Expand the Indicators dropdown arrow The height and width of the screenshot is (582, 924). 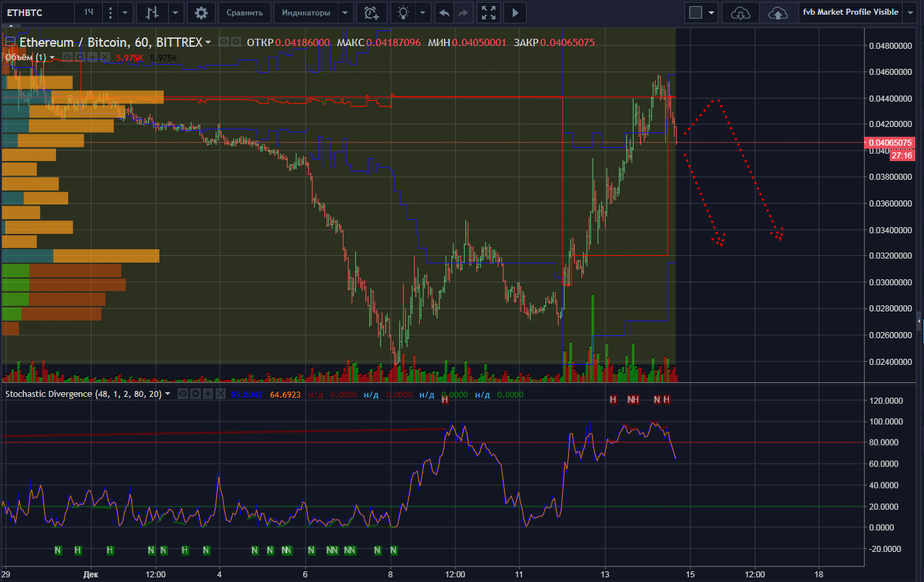344,13
